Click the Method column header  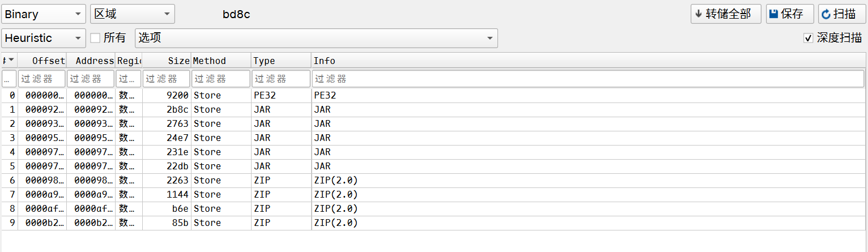click(221, 61)
